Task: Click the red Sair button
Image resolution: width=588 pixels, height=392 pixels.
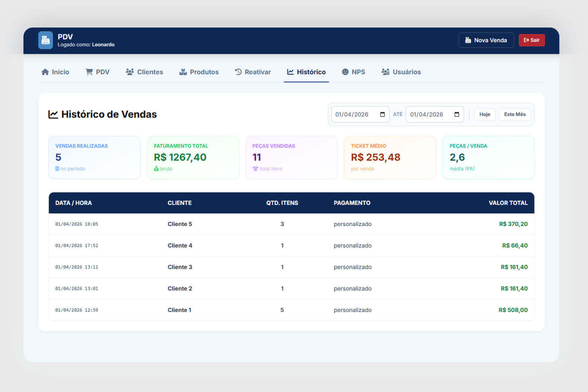Action: pos(532,40)
